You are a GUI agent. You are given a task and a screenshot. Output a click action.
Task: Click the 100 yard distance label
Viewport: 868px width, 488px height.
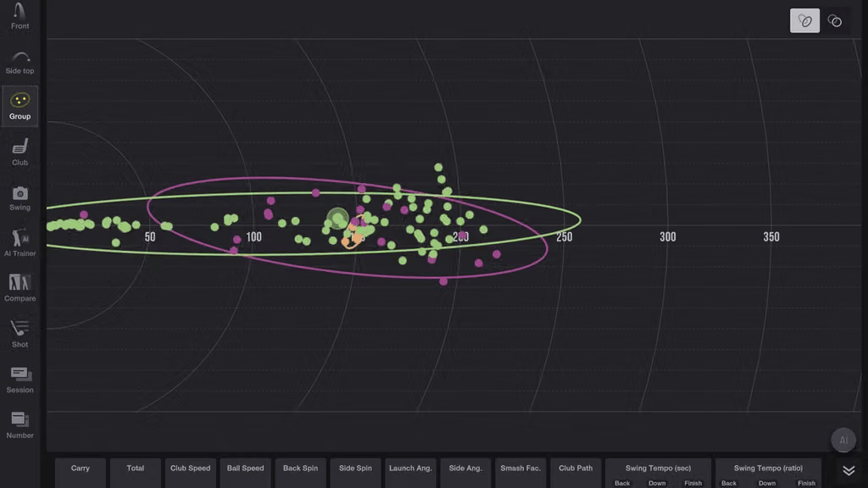253,237
